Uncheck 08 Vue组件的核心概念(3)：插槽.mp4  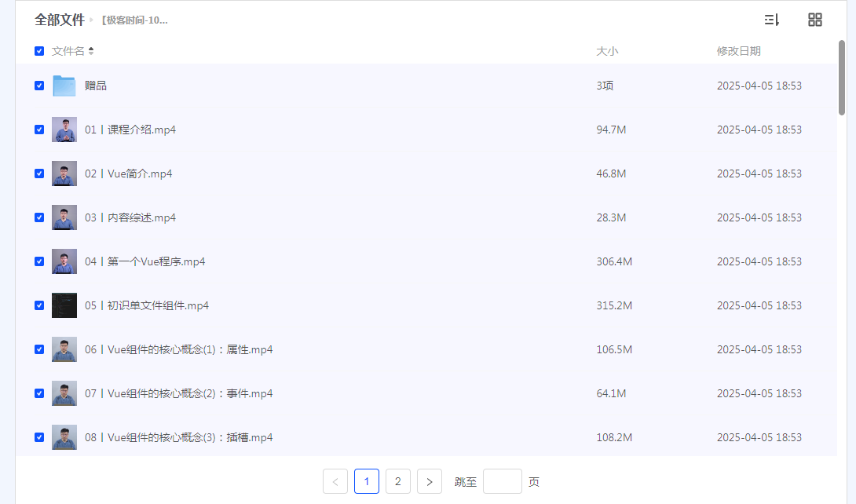38,436
